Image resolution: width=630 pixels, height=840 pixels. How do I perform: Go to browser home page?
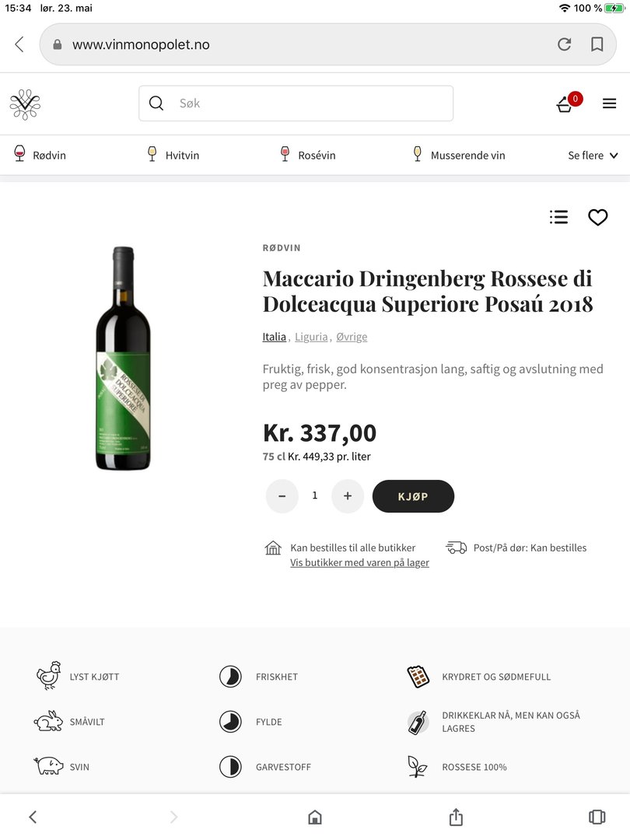(315, 817)
